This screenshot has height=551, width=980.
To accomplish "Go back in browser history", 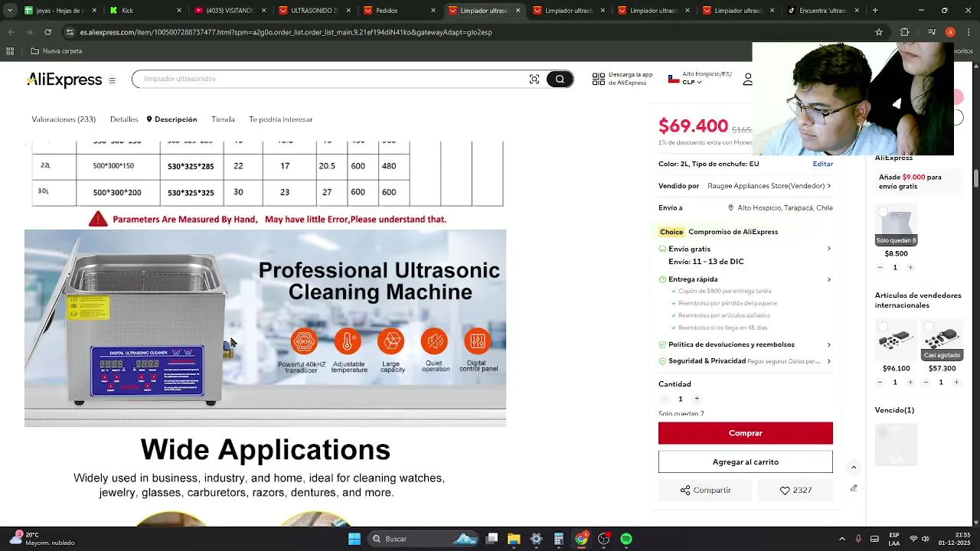I will 11,32.
